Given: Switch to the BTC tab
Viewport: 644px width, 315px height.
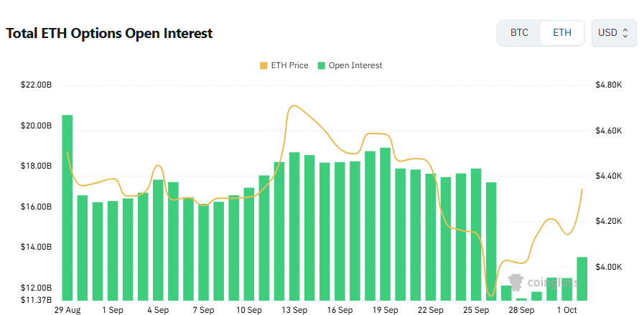Looking at the screenshot, I should tap(519, 33).
